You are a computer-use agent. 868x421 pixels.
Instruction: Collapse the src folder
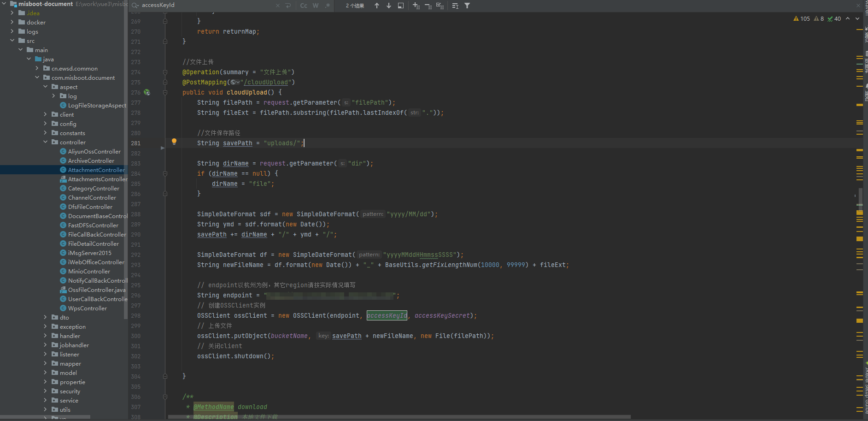click(12, 41)
